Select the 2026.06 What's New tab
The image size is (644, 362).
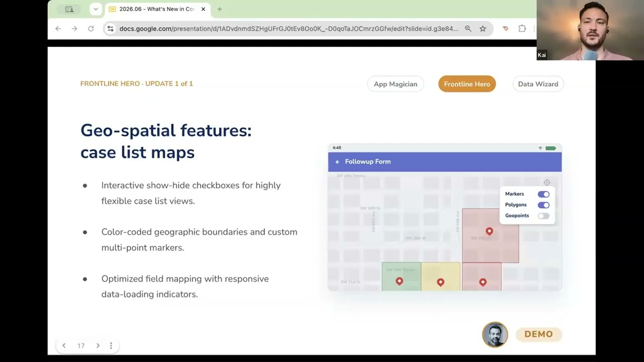pyautogui.click(x=157, y=9)
